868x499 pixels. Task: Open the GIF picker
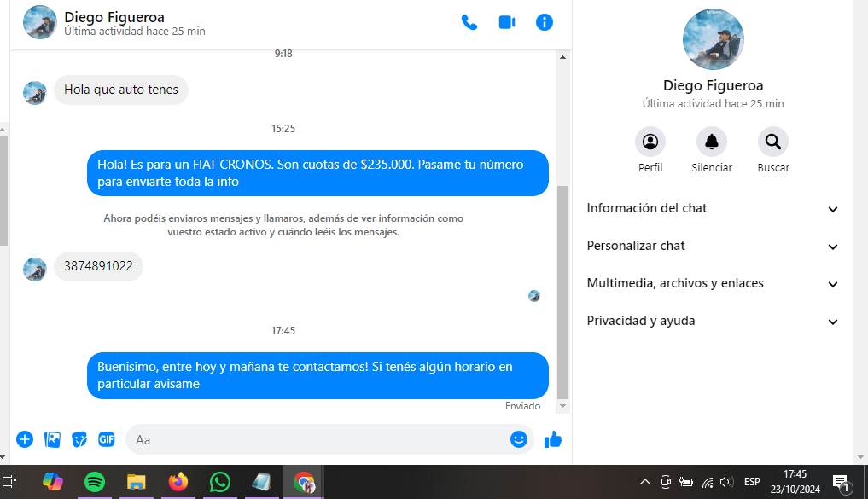point(107,439)
